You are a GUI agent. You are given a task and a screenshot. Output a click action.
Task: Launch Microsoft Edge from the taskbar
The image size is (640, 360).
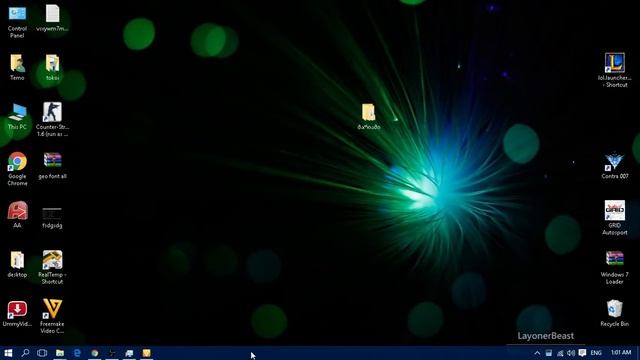77,353
